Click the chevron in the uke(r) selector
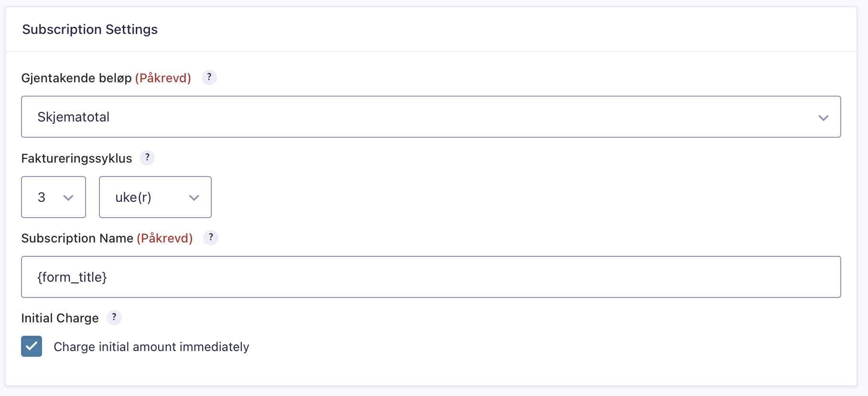868x396 pixels. tap(194, 198)
